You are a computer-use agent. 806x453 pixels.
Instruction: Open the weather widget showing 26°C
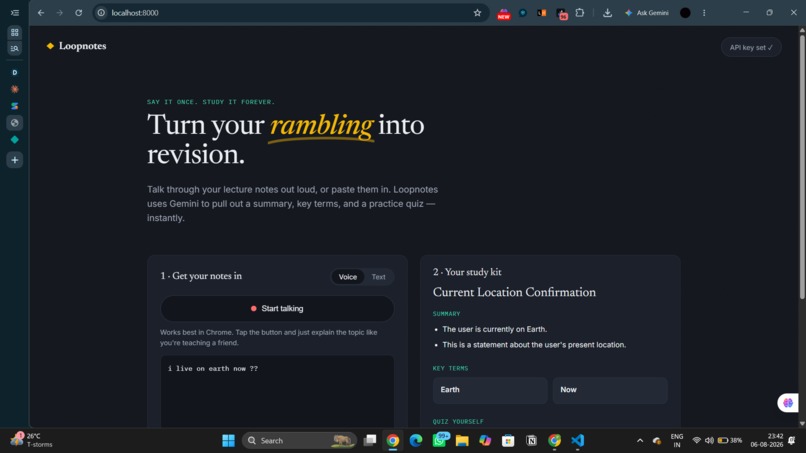click(31, 440)
